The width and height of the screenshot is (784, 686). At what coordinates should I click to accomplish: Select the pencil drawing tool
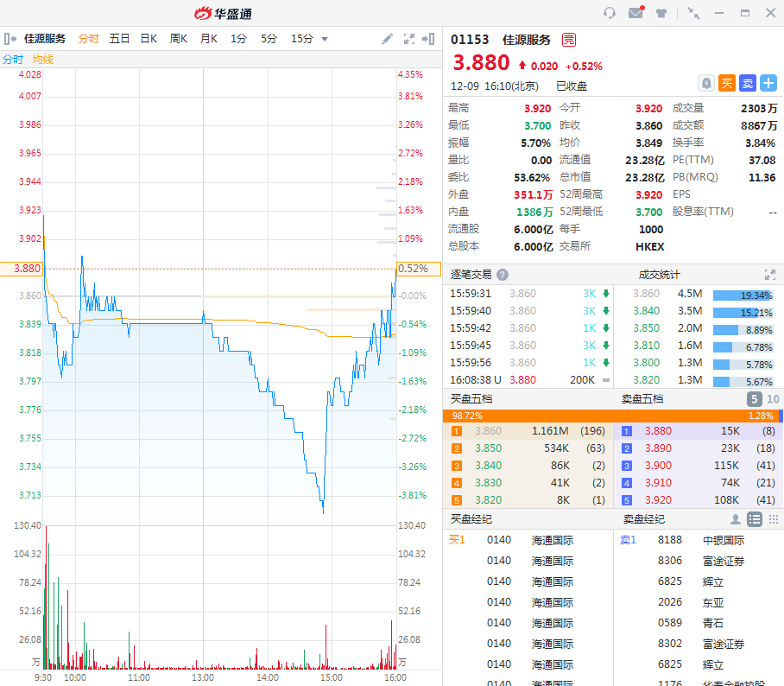click(387, 39)
